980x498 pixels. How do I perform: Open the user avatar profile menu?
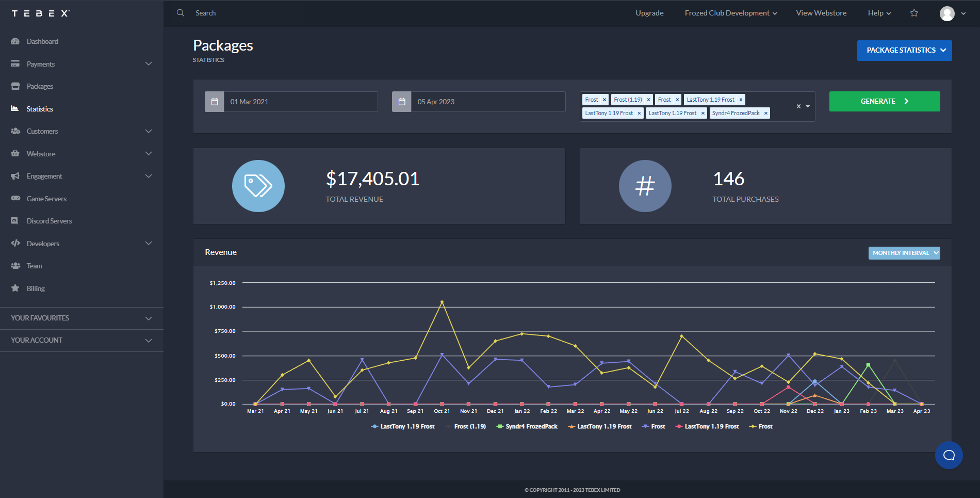(x=947, y=13)
